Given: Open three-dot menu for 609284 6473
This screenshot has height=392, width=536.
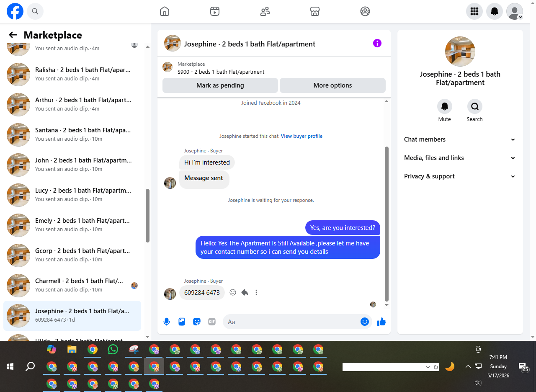Looking at the screenshot, I should 256,292.
